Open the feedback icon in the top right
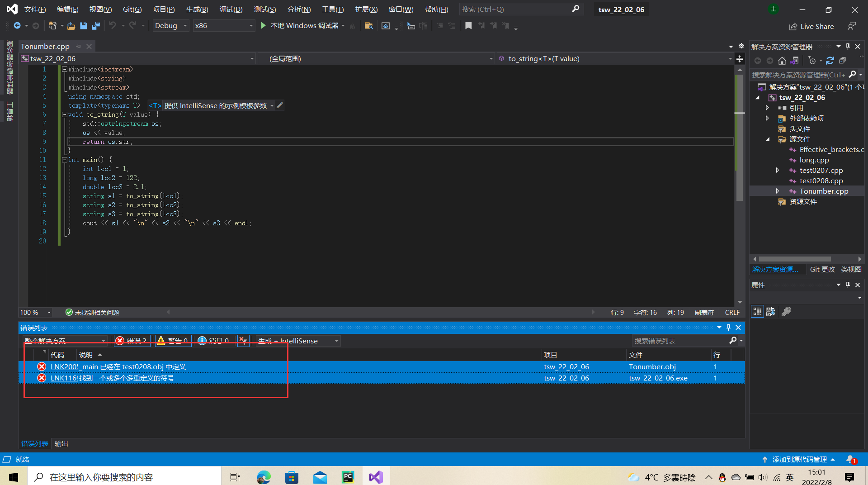The height and width of the screenshot is (485, 868). (x=852, y=26)
